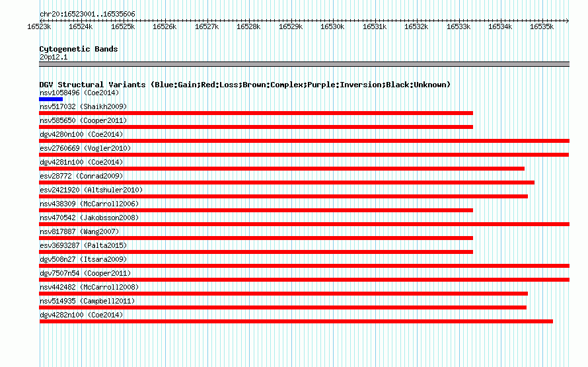Click the 16533k ruler tick label
Screen dimensions: 588x367
[x=459, y=26]
